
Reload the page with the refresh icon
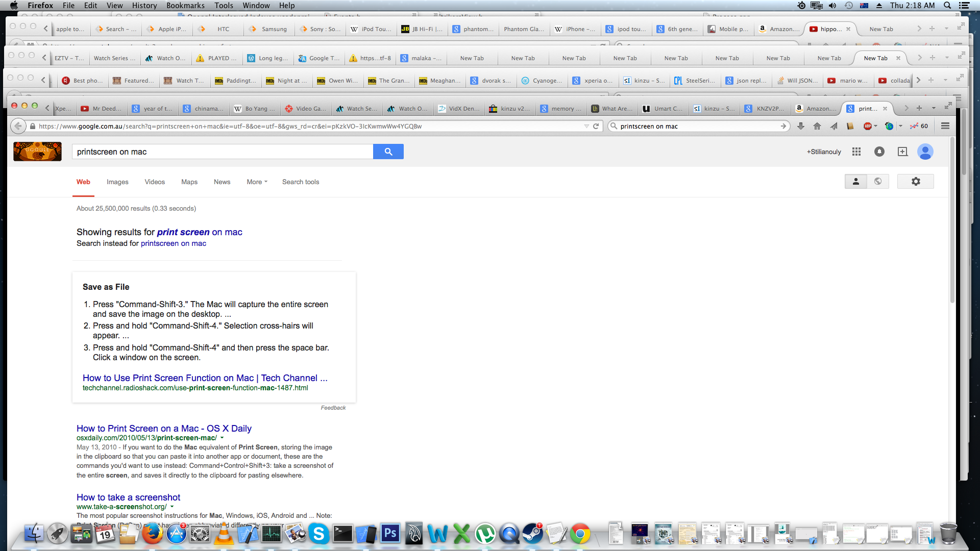pos(596,126)
